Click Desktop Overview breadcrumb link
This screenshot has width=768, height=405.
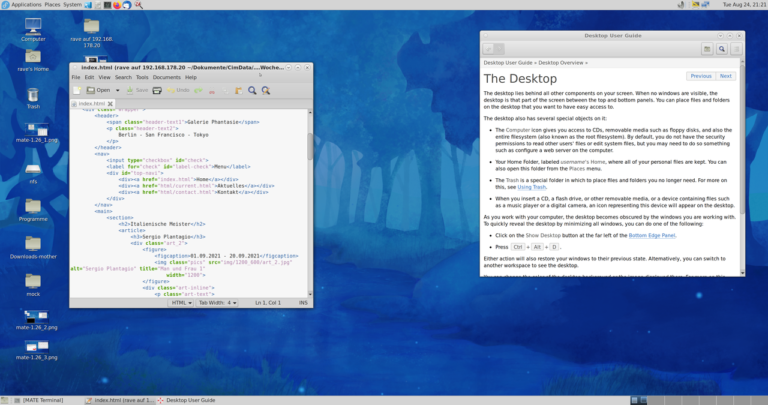click(559, 62)
